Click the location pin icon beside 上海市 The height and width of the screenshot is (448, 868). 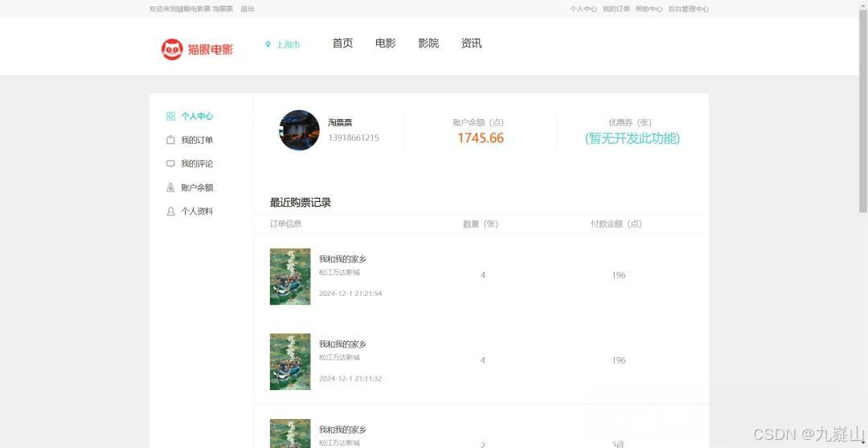pos(268,44)
